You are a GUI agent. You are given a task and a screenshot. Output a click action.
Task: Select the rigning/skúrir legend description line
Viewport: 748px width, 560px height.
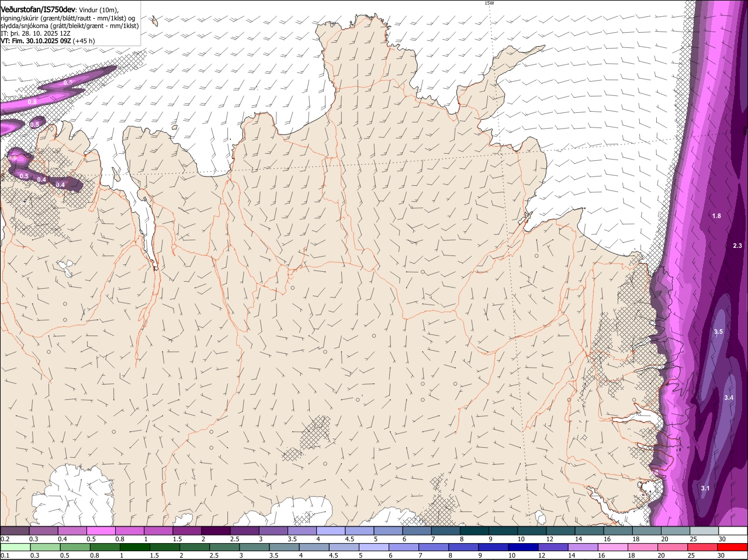pyautogui.click(x=68, y=18)
